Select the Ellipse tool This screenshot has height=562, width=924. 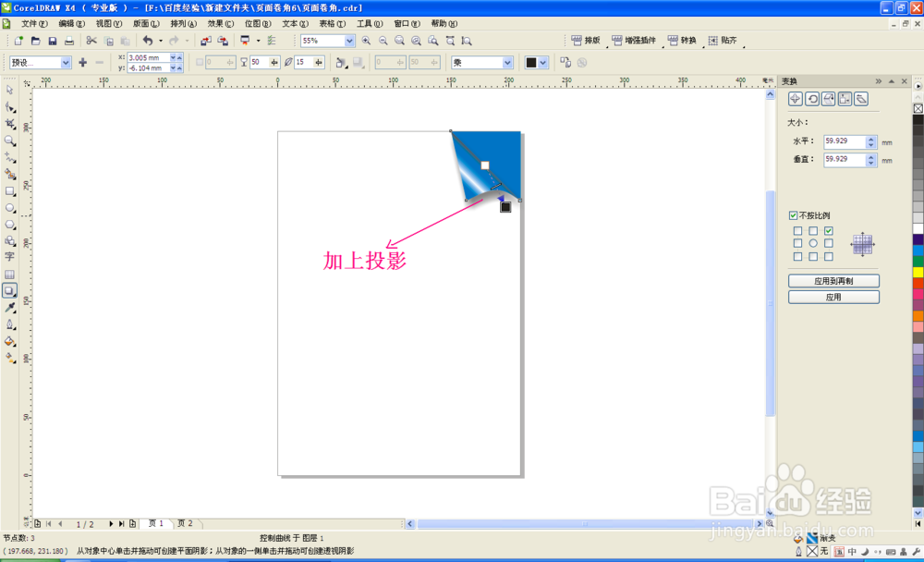11,209
